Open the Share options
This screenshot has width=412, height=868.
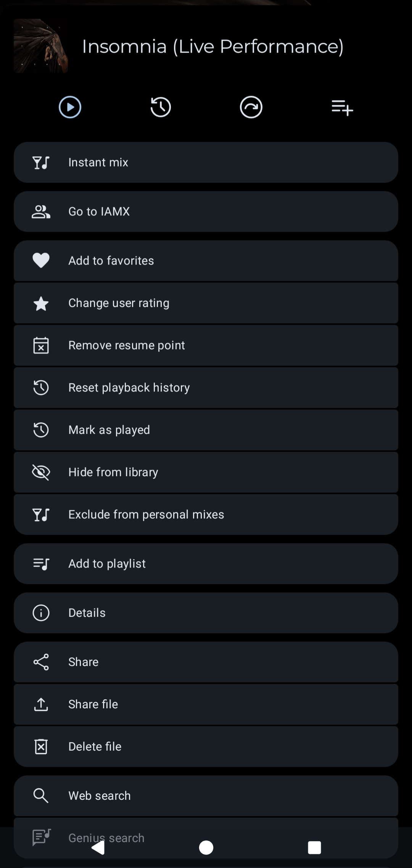[x=206, y=662]
